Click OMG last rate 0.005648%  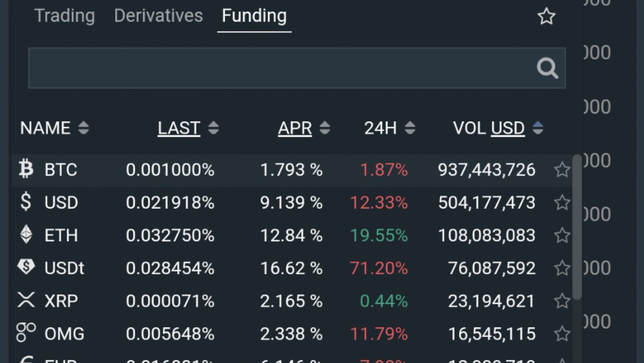click(170, 333)
